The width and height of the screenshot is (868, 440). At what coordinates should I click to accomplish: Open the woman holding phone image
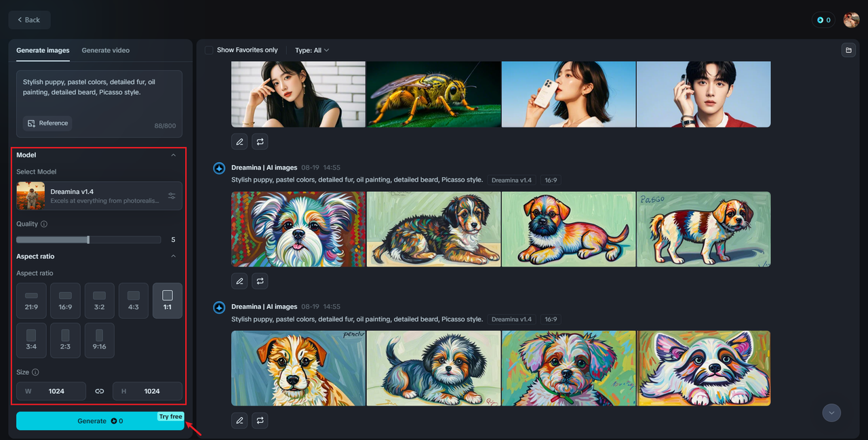tap(568, 94)
